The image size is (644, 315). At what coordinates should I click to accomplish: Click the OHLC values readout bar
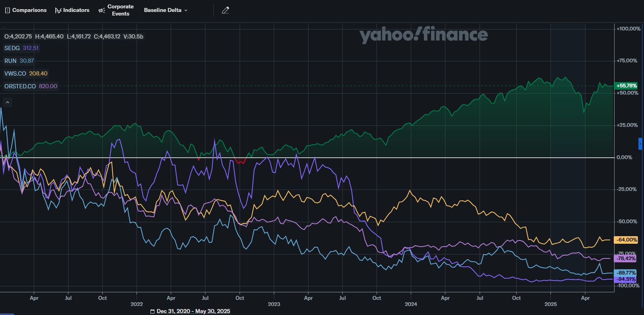74,37
